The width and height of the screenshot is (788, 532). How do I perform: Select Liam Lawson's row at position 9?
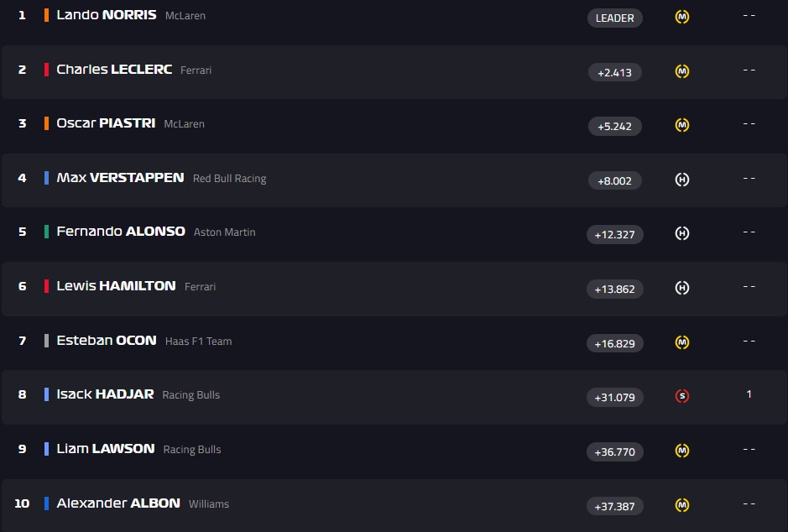[x=336, y=450]
